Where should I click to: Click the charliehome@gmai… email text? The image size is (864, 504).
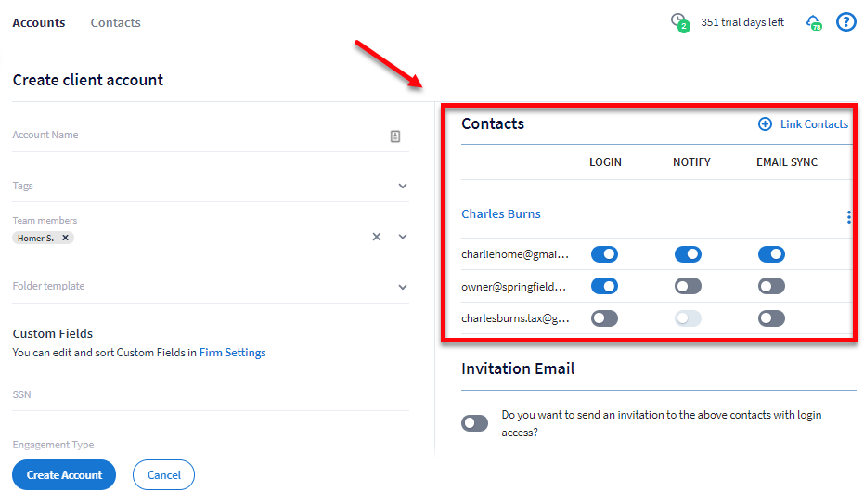pos(515,254)
